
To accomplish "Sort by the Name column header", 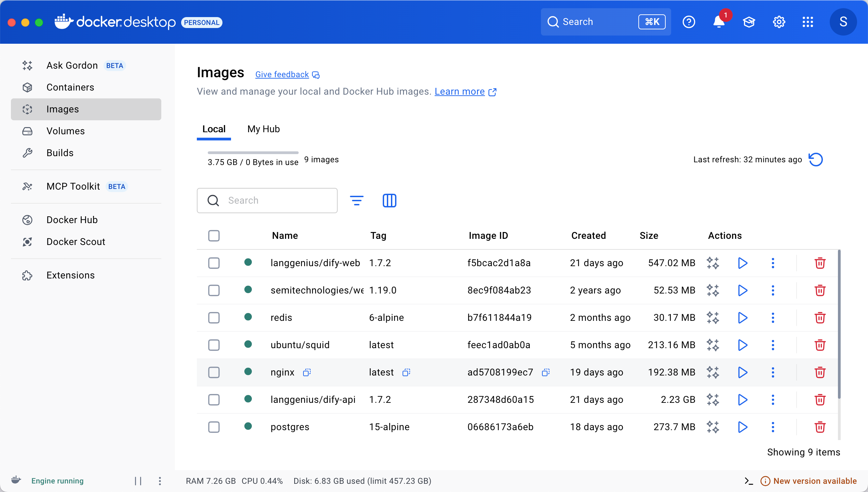I will [285, 236].
